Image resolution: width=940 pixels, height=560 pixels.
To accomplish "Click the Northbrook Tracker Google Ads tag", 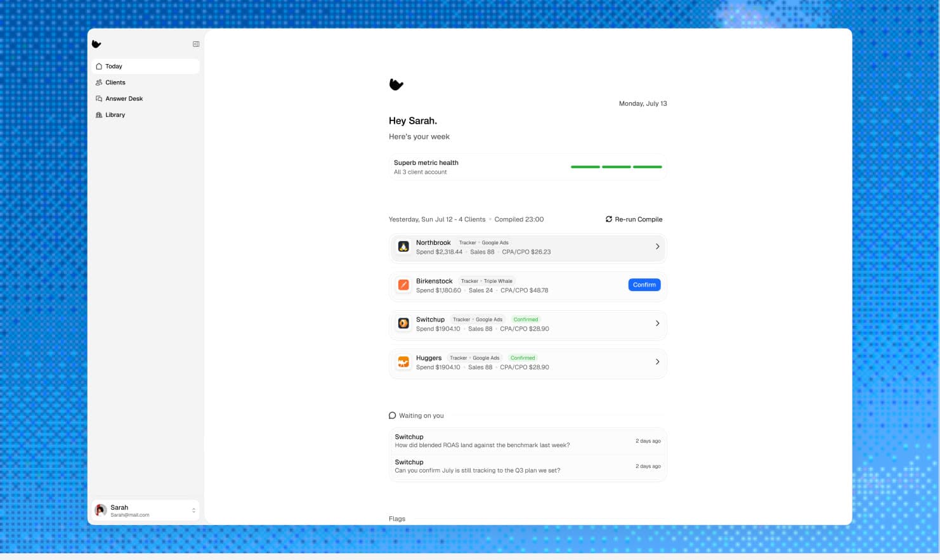I will click(x=484, y=243).
